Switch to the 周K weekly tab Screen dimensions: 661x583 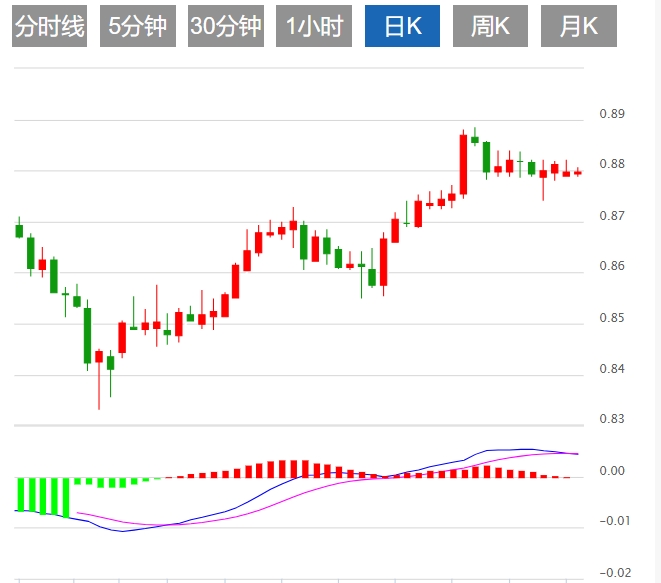(x=490, y=26)
